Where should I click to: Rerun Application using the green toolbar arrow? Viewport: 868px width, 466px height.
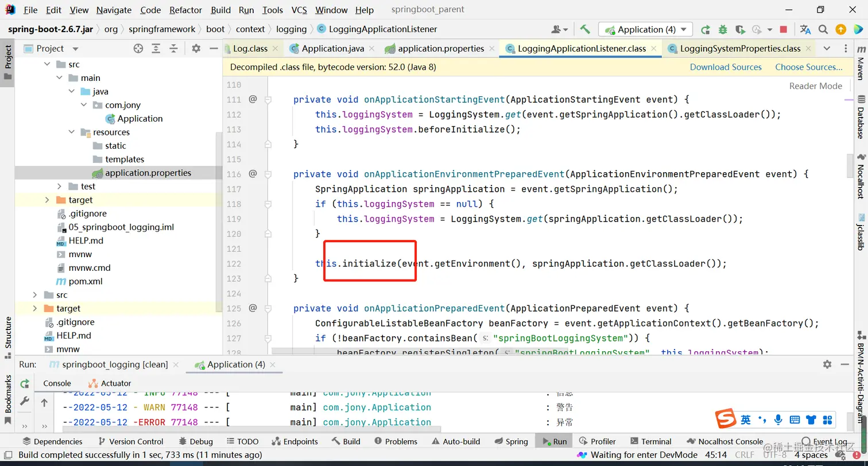pyautogui.click(x=706, y=29)
